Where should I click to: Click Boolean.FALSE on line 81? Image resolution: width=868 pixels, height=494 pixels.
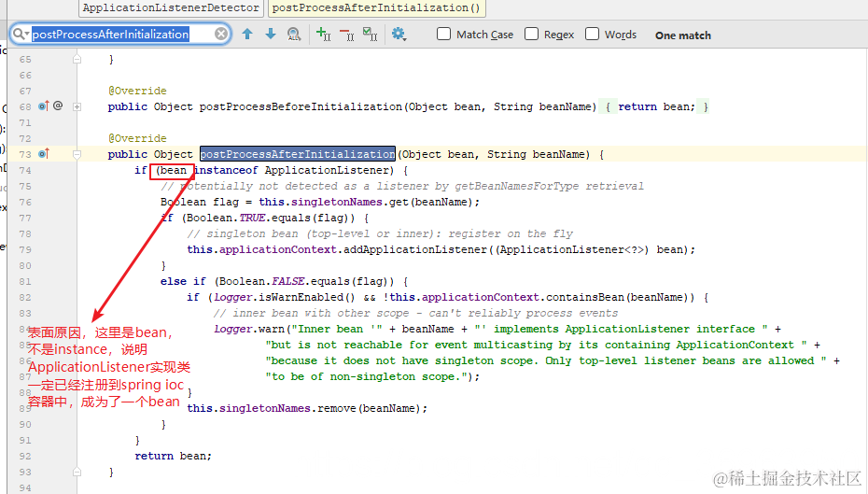pos(260,281)
